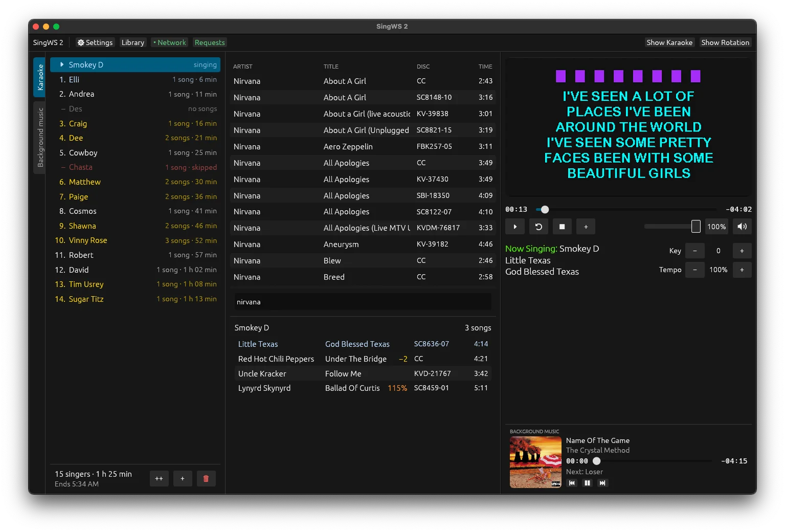Image resolution: width=785 pixels, height=532 pixels.
Task: Click the karaoke song position slider
Action: click(x=626, y=209)
